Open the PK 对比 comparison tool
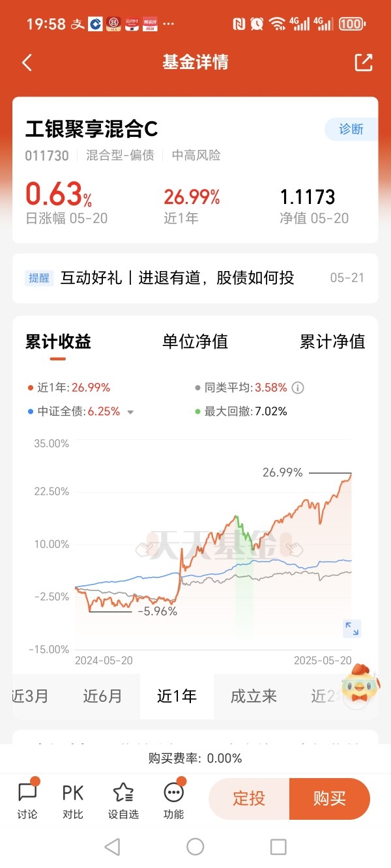Image resolution: width=391 pixels, height=868 pixels. tap(73, 799)
